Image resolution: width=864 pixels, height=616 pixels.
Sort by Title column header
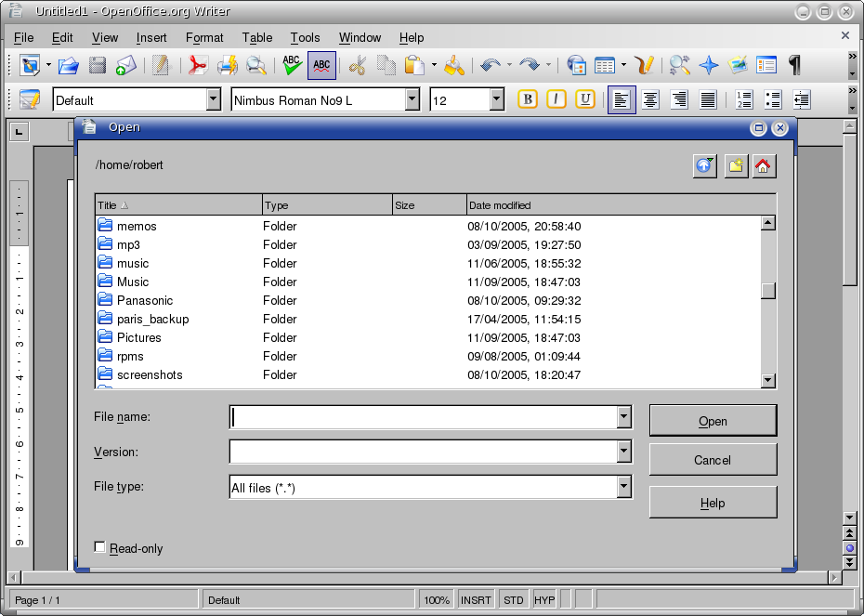pos(178,205)
